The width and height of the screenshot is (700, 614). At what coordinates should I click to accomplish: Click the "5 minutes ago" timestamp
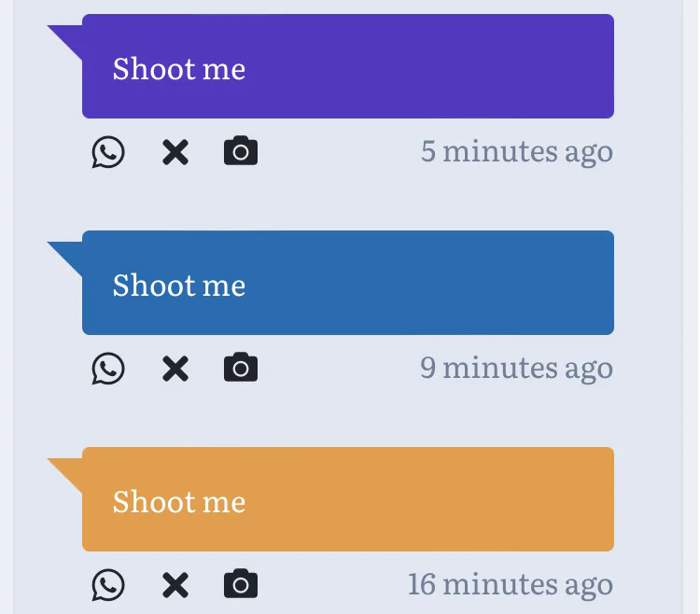[x=516, y=151]
